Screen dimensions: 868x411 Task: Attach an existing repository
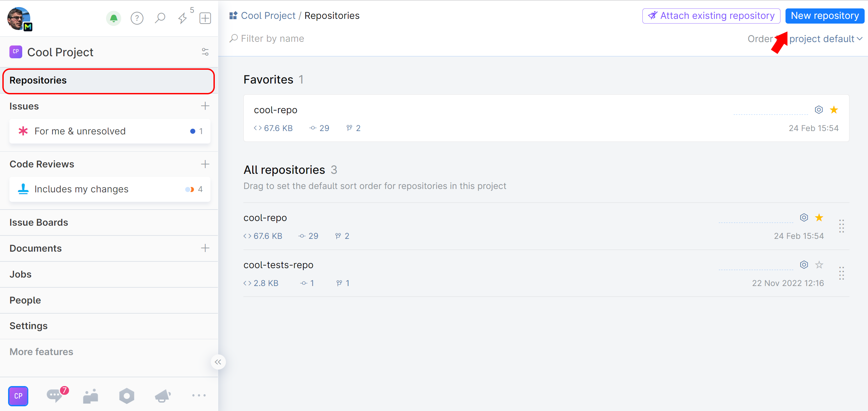(711, 15)
